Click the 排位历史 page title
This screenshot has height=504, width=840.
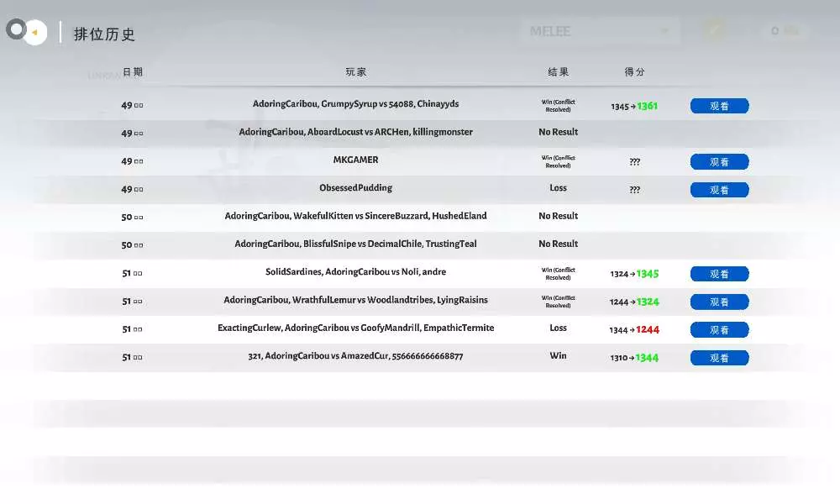(x=104, y=34)
